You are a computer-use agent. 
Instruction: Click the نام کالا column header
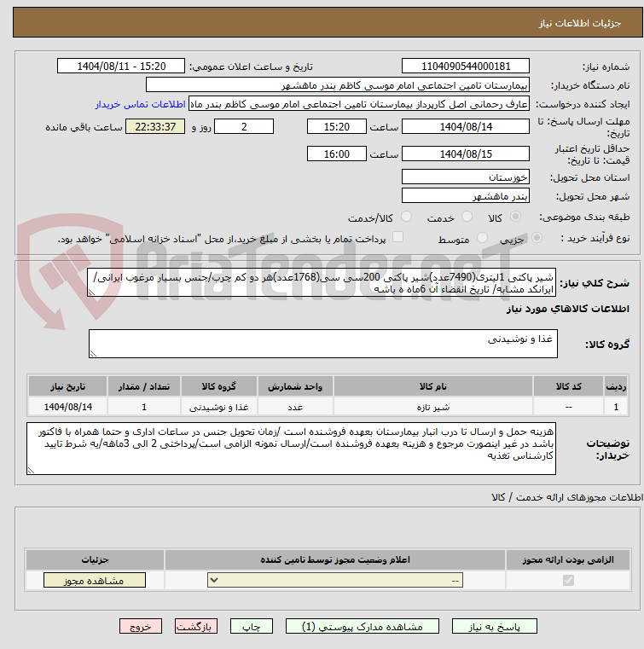[433, 386]
